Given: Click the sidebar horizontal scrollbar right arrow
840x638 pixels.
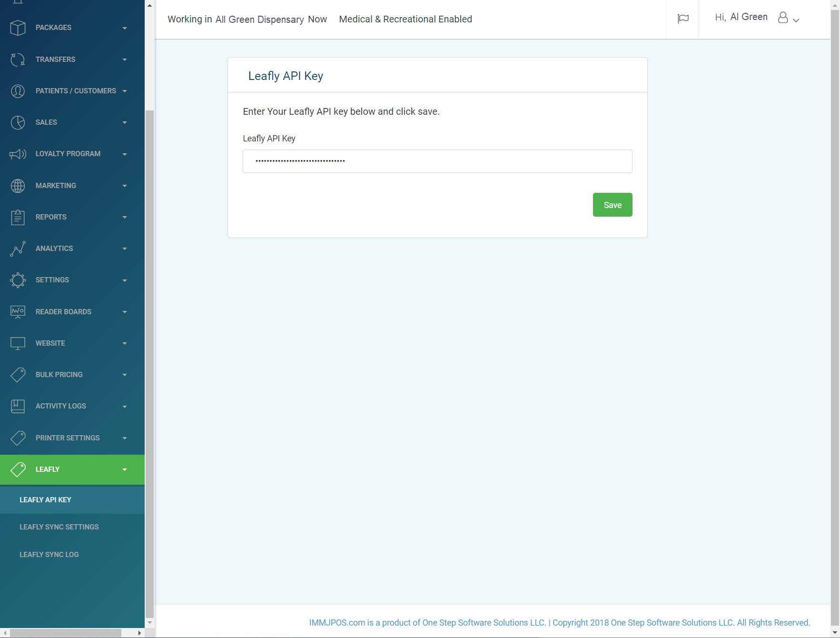Looking at the screenshot, I should (x=139, y=633).
